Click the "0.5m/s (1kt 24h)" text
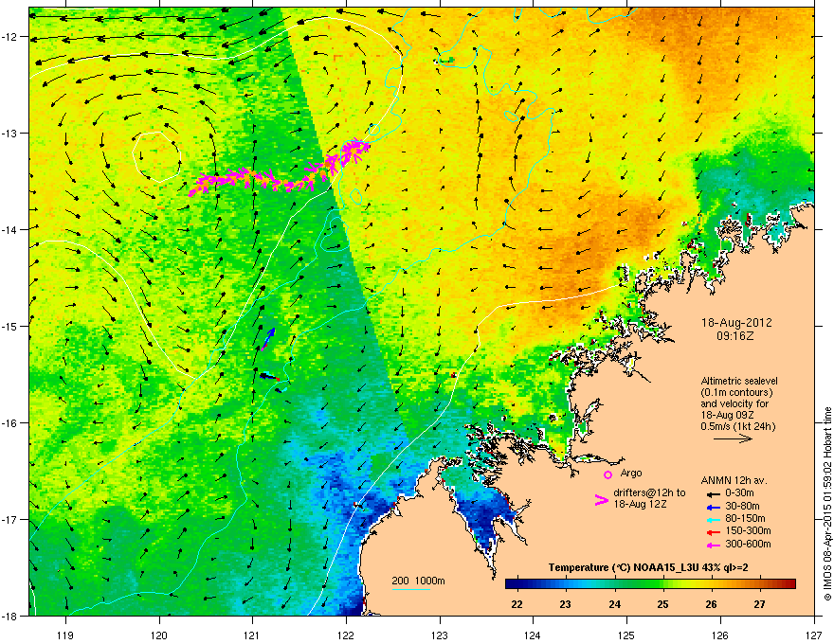The image size is (834, 644). pyautogui.click(x=737, y=427)
